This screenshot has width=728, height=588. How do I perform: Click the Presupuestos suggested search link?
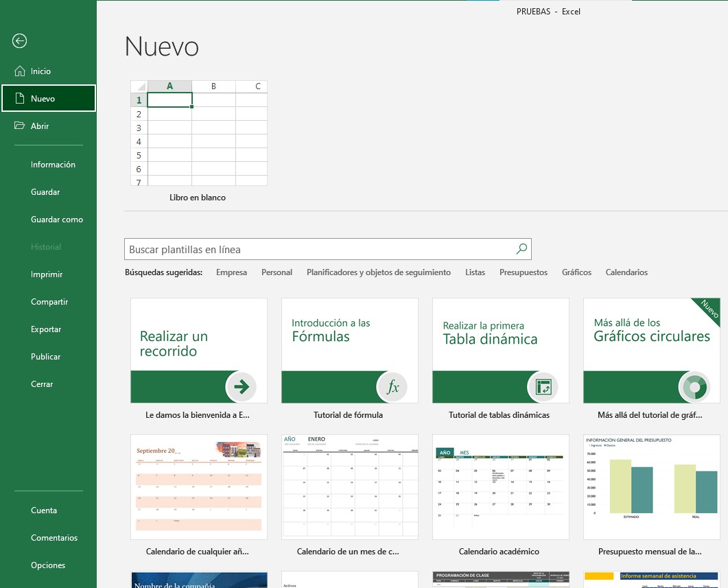click(523, 272)
